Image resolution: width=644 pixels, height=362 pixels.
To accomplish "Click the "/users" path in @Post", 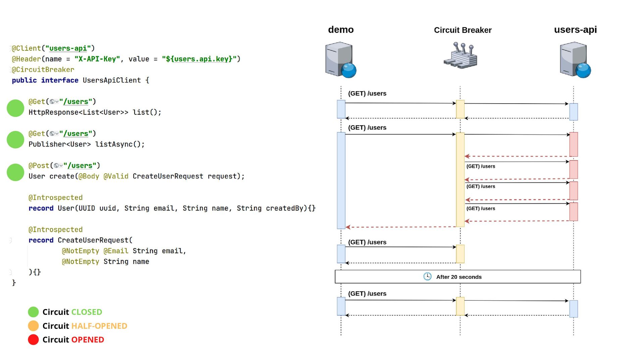I will 80,166.
